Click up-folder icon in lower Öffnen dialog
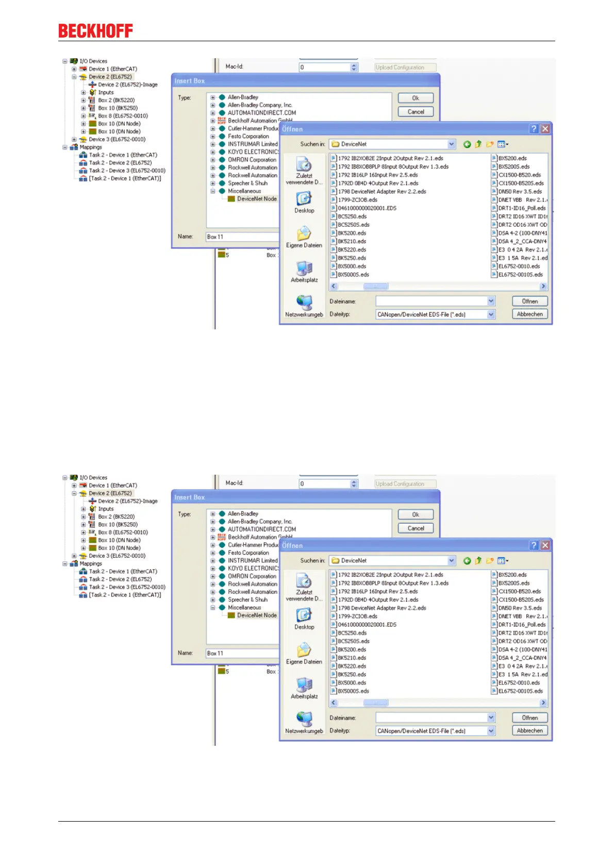This screenshot has width=614, height=868. pyautogui.click(x=478, y=561)
